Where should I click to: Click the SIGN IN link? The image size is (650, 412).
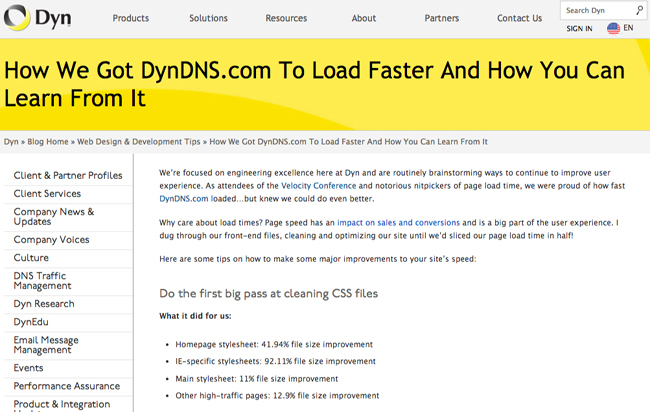580,29
